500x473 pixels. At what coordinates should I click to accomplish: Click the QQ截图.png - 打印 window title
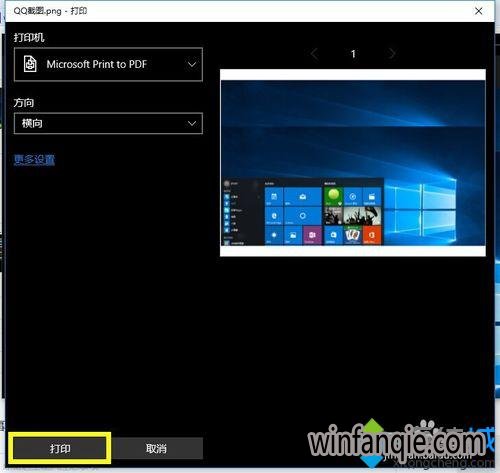pos(50,11)
